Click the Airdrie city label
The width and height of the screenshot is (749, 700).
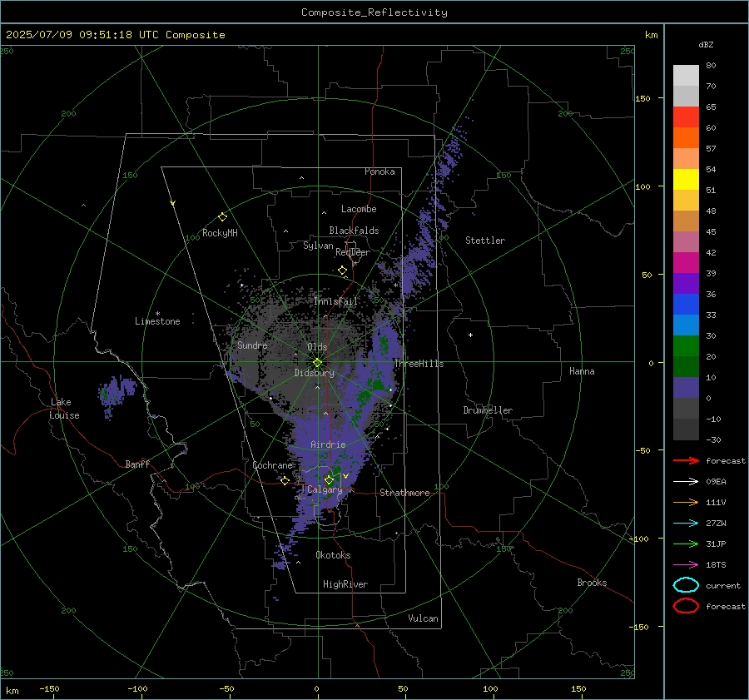pos(328,444)
